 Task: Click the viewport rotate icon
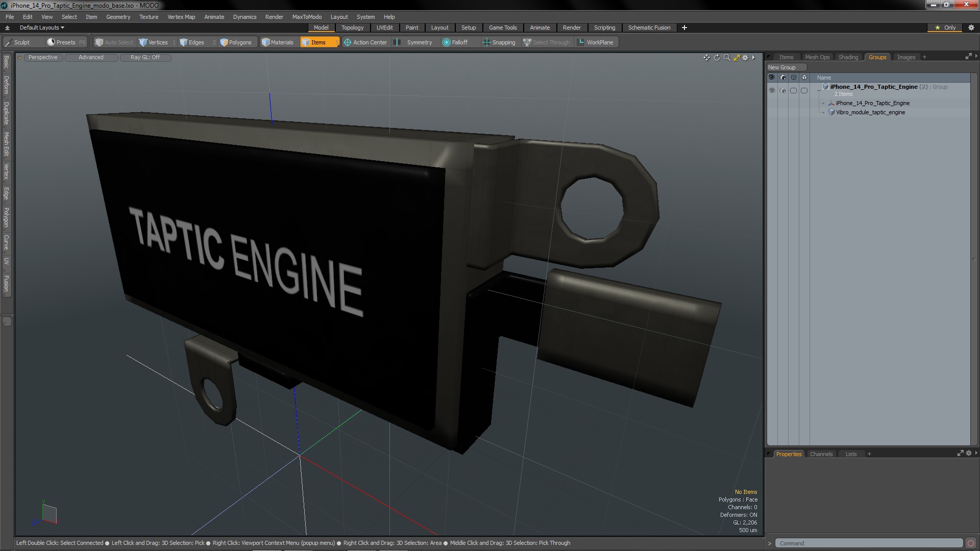pos(717,58)
